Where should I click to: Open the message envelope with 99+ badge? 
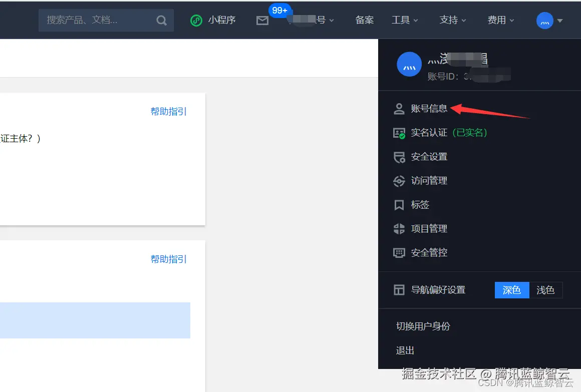point(262,21)
